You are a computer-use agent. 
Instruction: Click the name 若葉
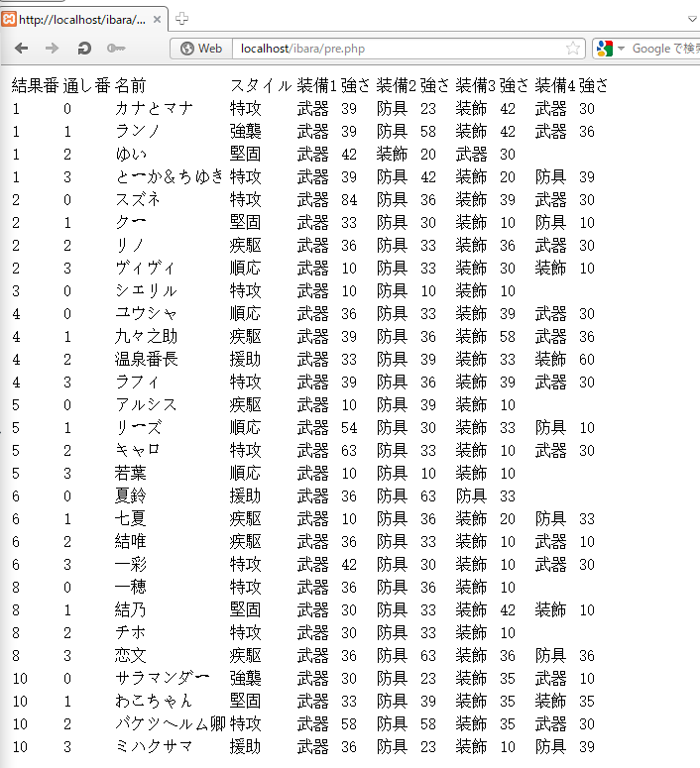[x=131, y=473]
